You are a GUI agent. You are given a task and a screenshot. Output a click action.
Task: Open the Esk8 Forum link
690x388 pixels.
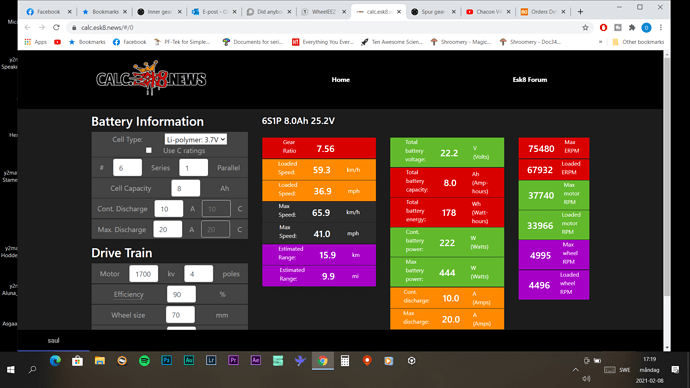[530, 80]
